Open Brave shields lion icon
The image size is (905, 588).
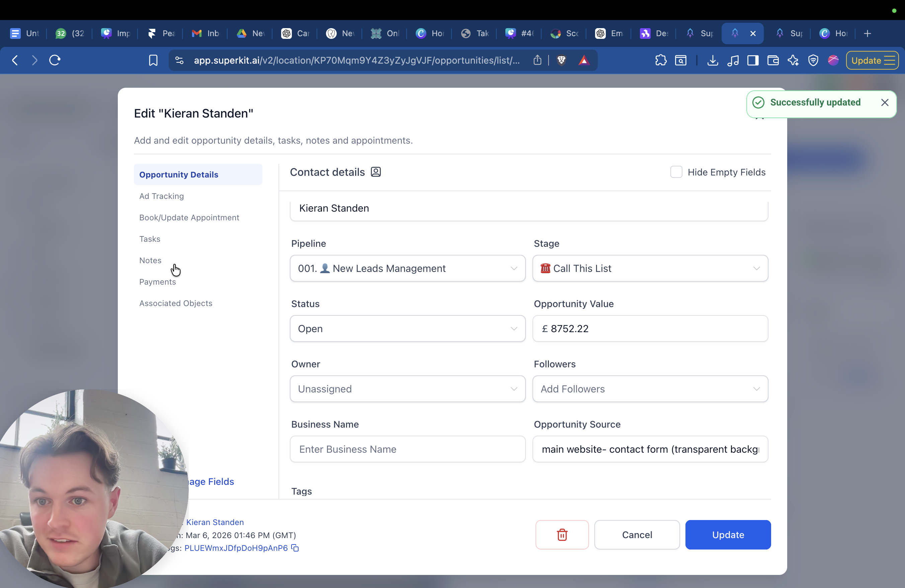point(561,61)
